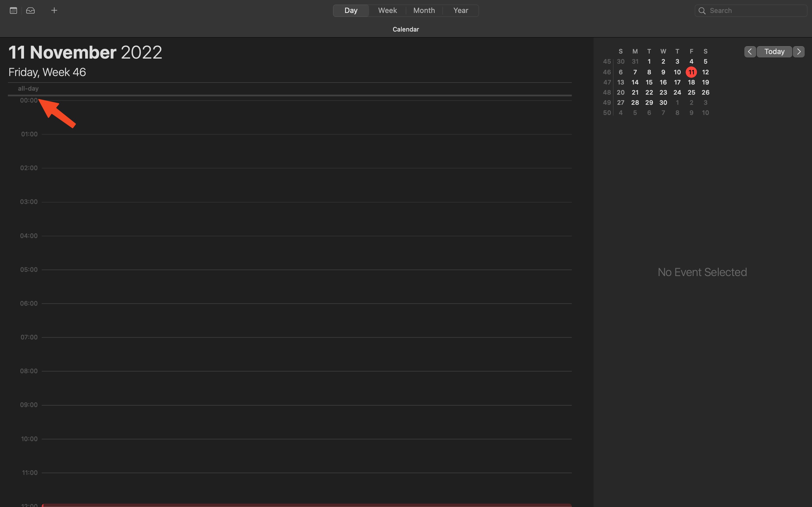Click the calendars sidebar icon
The width and height of the screenshot is (812, 507).
tap(13, 10)
